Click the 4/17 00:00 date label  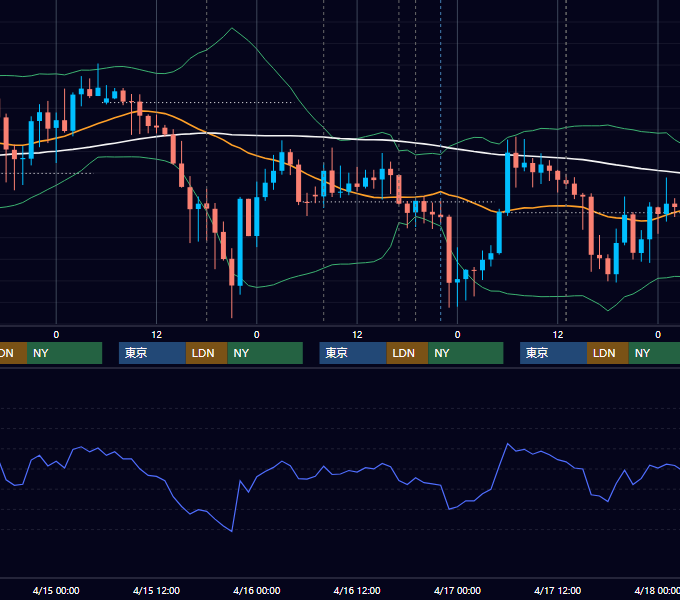[x=457, y=590]
